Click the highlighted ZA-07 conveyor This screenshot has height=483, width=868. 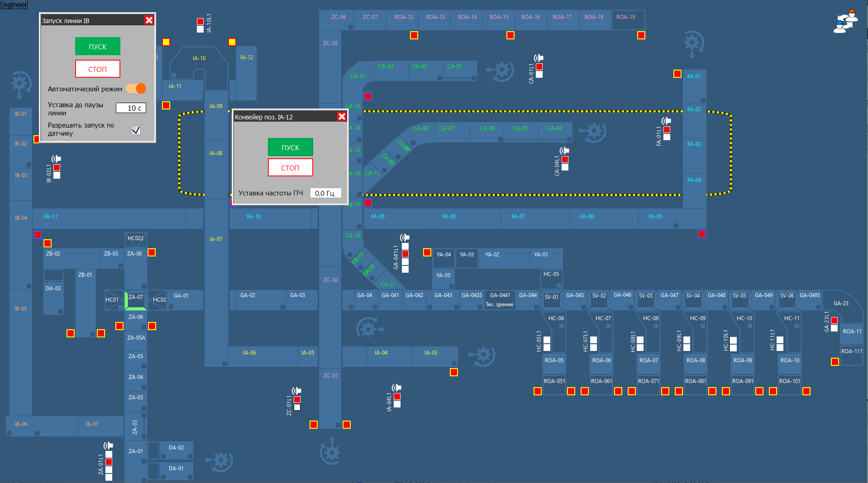click(136, 300)
